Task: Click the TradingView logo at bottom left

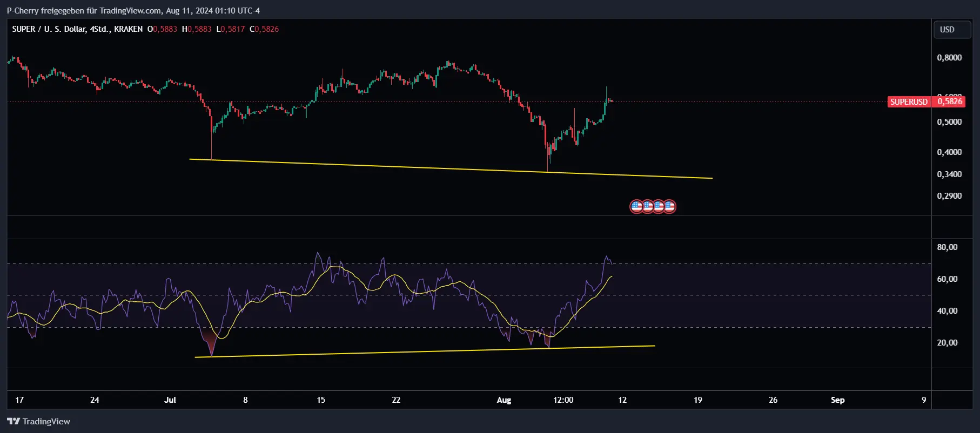Action: (38, 421)
